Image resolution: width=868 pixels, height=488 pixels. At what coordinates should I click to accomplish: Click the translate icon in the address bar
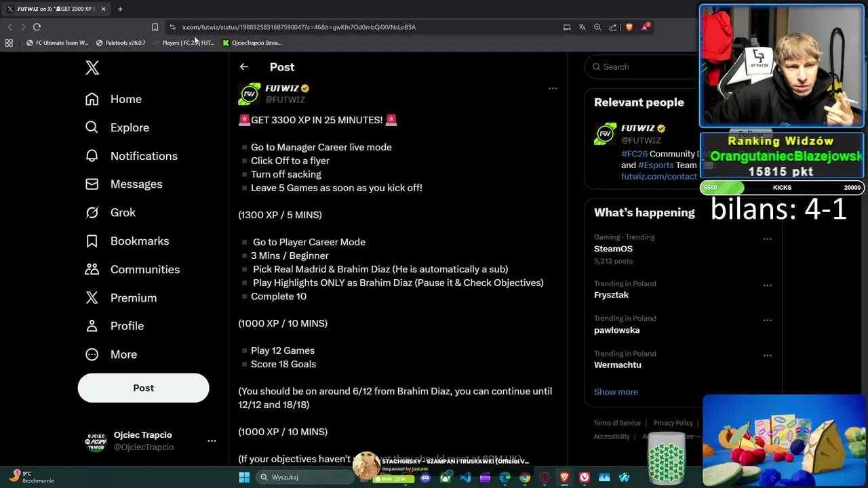[x=582, y=27]
